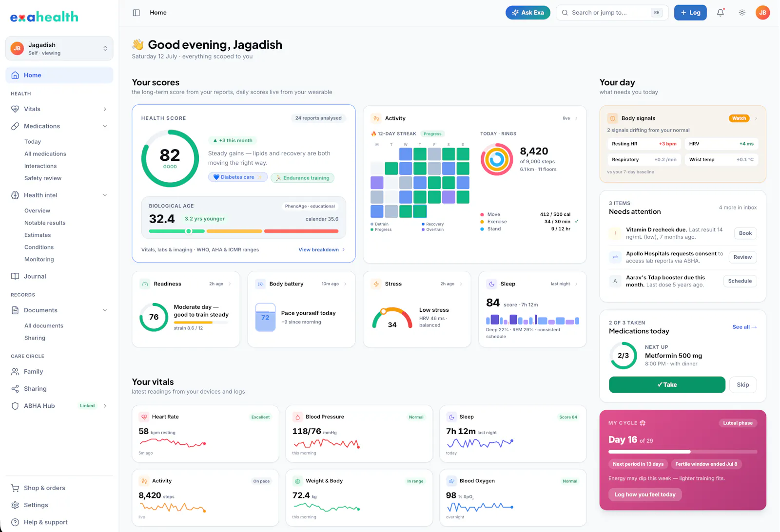Screen dimensions: 780x532
Task: Click the biological age progress bar marker
Action: (189, 231)
